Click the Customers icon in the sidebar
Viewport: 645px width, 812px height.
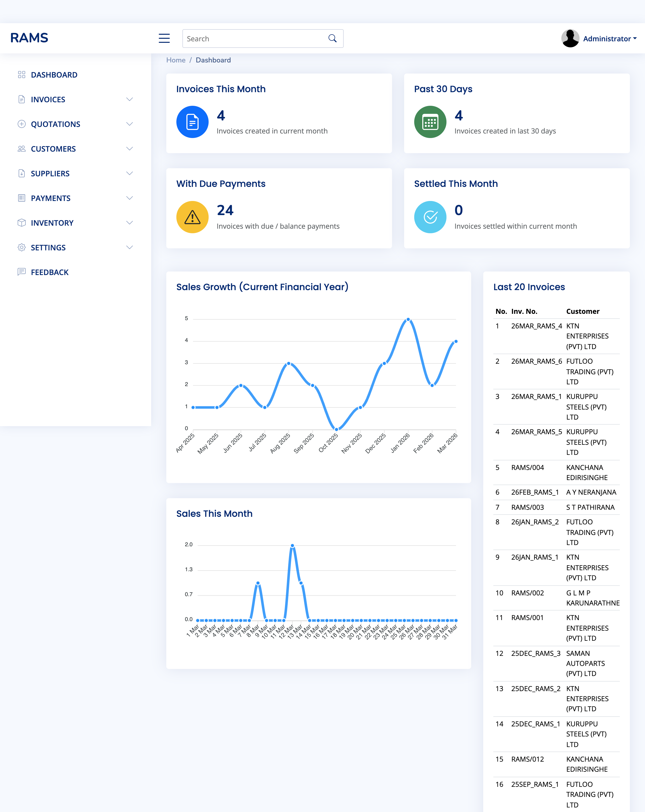(21, 149)
